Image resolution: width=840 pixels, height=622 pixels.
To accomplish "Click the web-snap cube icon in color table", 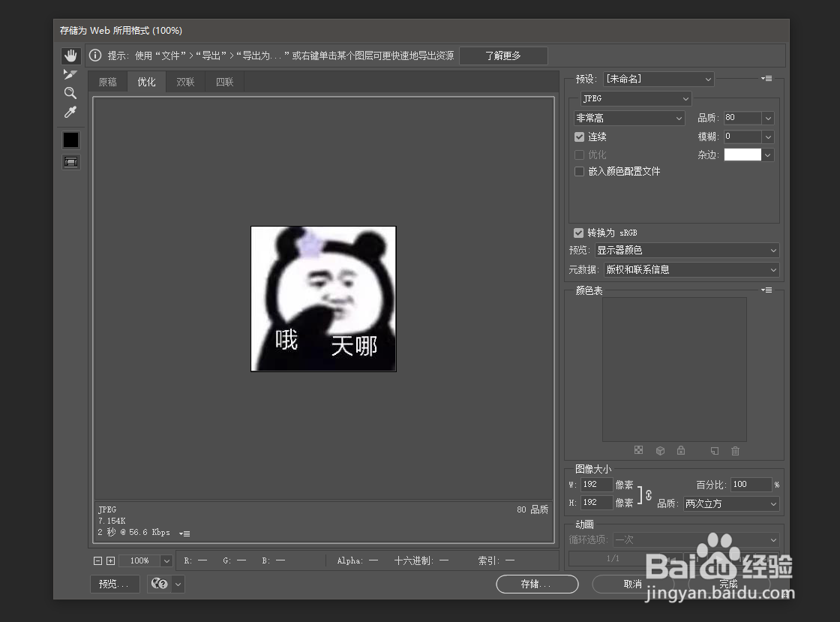I will pos(660,451).
